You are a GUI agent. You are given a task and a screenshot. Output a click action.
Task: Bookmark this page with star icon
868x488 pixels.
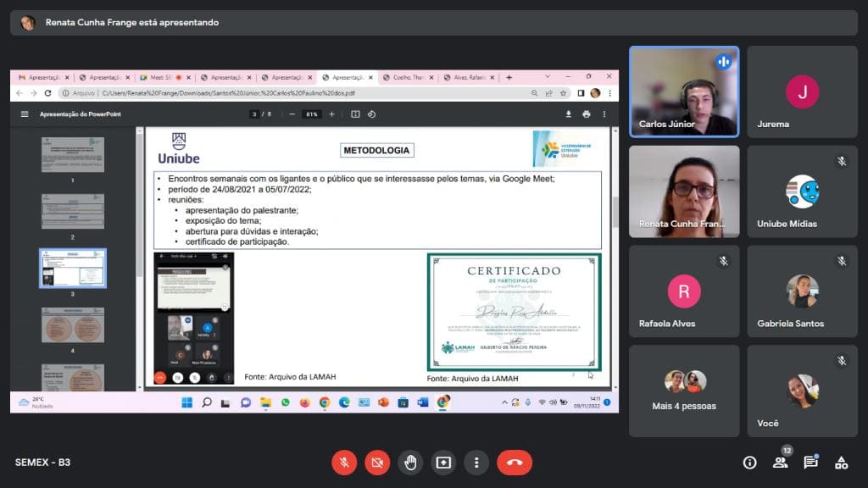(x=563, y=93)
